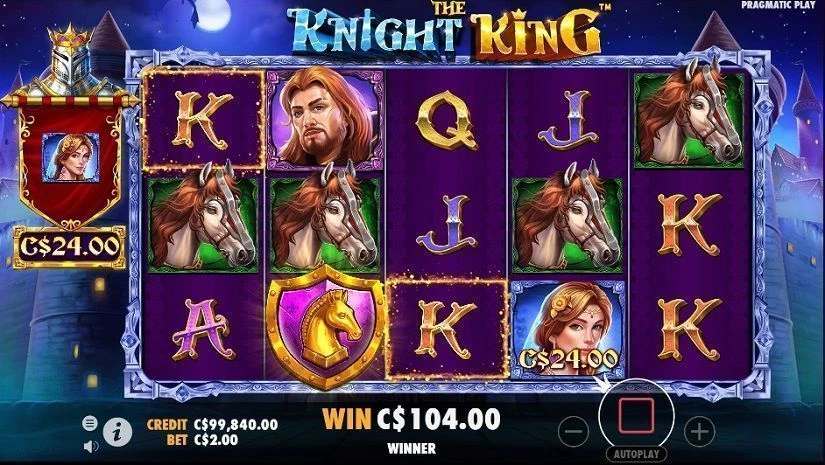Click the lady portrait on red banner
This screenshot has height=465, width=825.
(71, 158)
